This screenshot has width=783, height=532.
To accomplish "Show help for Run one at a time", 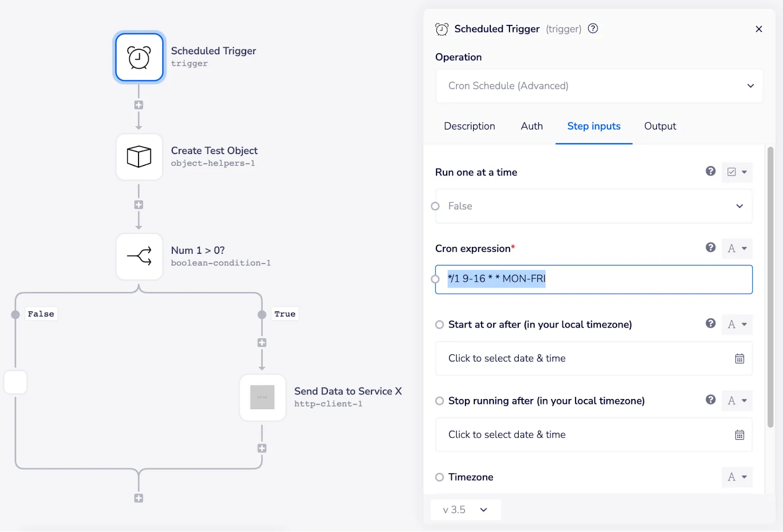I will 711,171.
